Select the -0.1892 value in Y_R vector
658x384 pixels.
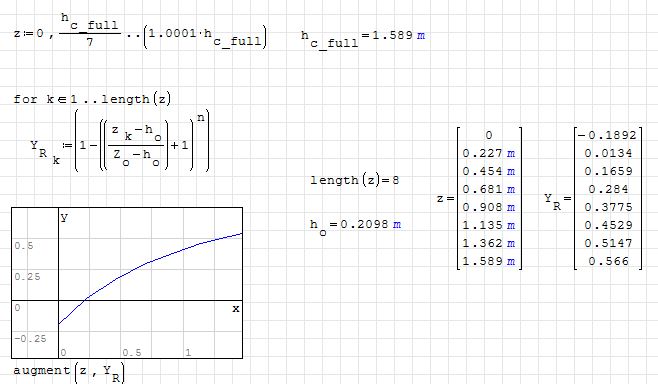pos(608,135)
